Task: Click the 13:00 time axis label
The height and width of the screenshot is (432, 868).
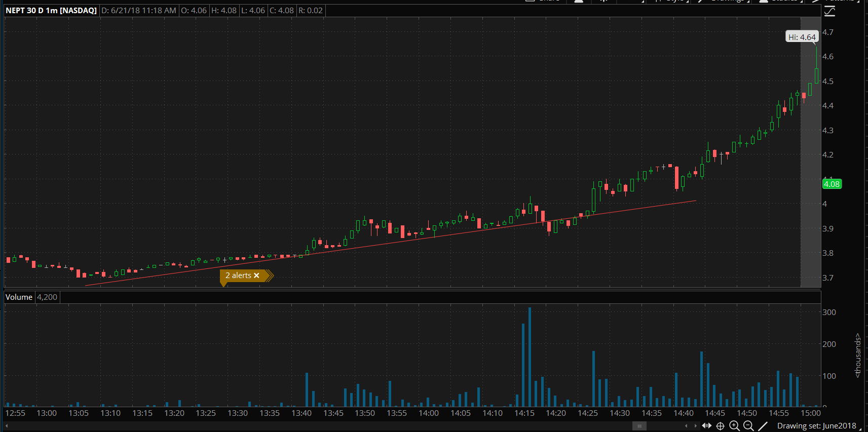Action: (x=47, y=413)
